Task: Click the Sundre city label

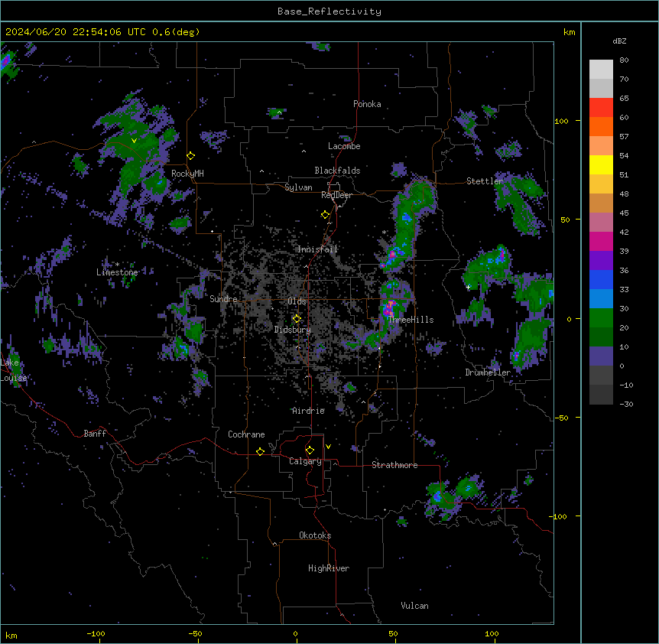Action: click(223, 299)
